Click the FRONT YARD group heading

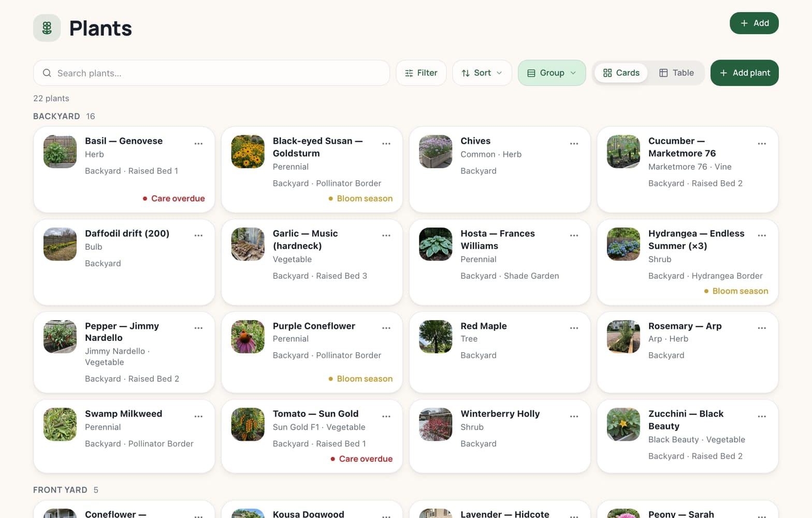(x=60, y=490)
